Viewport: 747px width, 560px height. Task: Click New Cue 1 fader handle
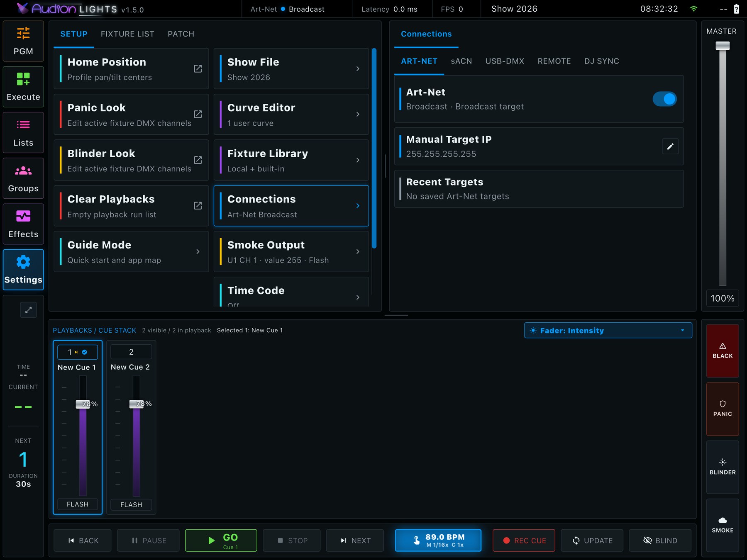(83, 404)
